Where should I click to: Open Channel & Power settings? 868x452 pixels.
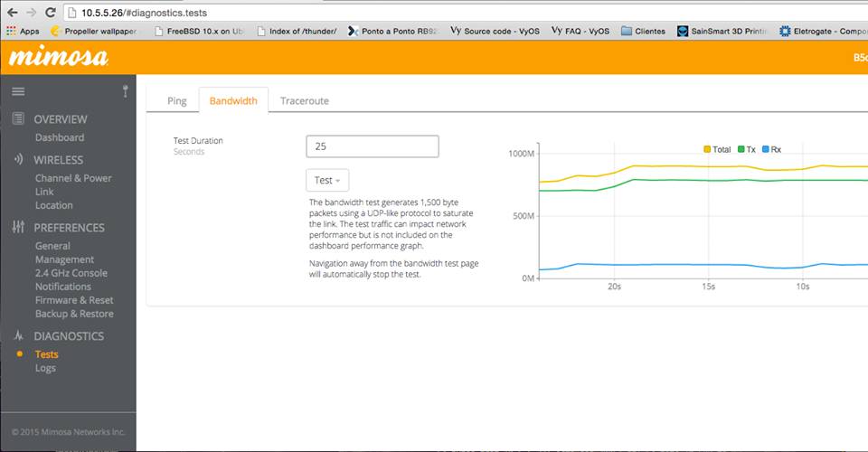click(x=73, y=178)
